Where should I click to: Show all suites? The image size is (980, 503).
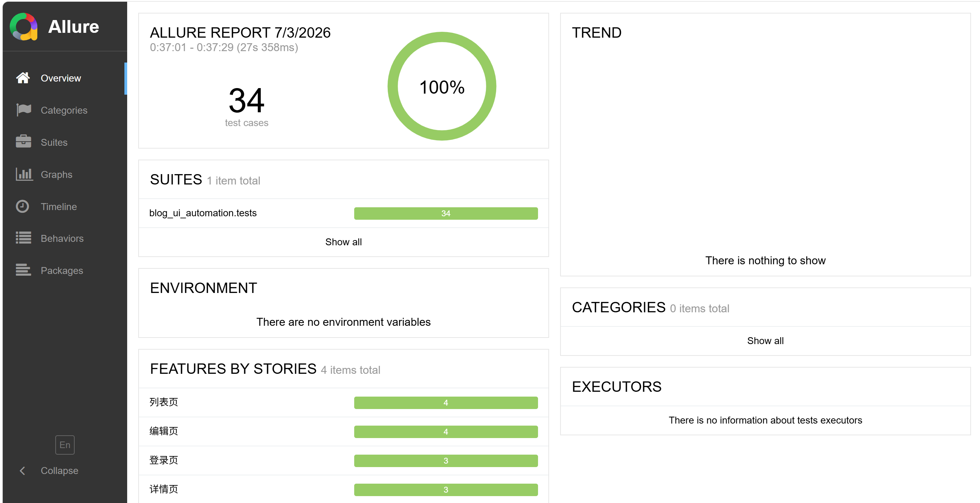343,242
